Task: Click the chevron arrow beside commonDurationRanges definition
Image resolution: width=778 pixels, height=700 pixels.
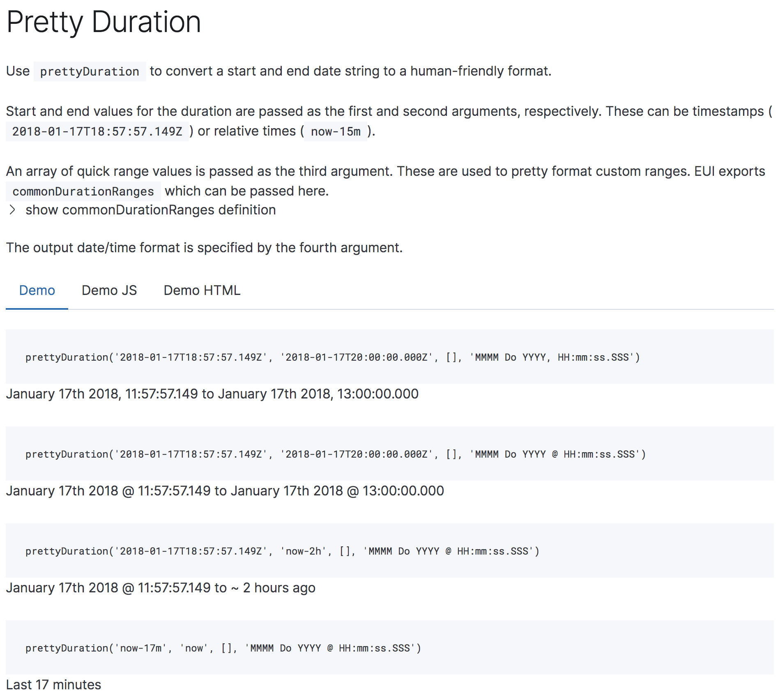Action: click(x=12, y=210)
